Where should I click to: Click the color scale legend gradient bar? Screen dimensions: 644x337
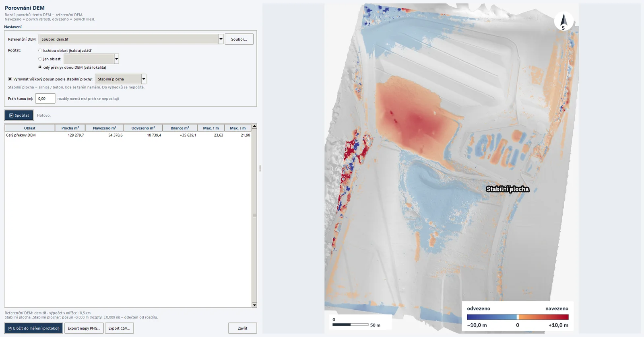[518, 317]
